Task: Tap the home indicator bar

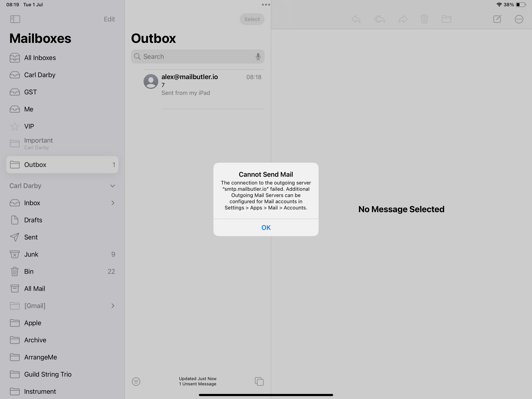Action: (x=266, y=395)
